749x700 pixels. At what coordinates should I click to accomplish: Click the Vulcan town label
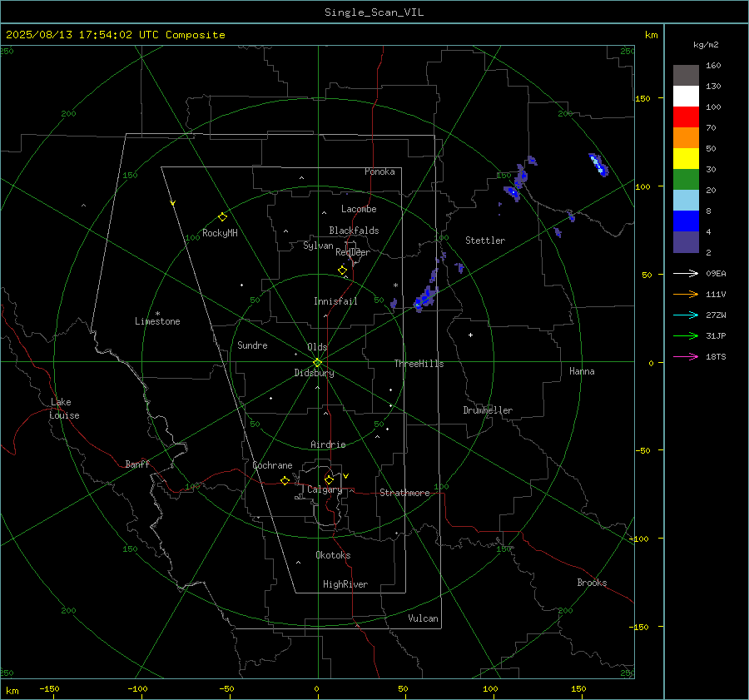tap(423, 618)
